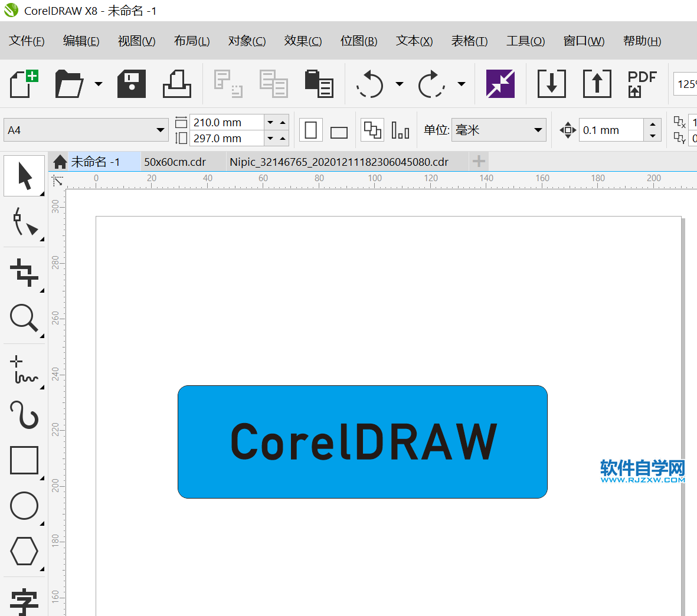The width and height of the screenshot is (697, 616).
Task: Open the 效果 menu
Action: [302, 41]
